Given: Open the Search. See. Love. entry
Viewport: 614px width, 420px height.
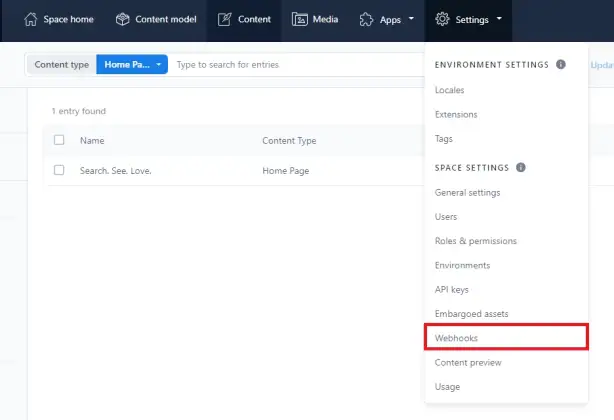Looking at the screenshot, I should (x=116, y=171).
